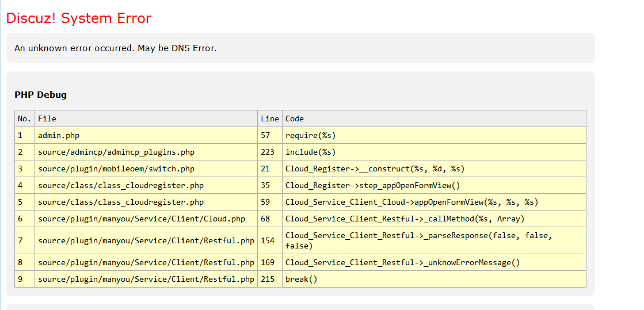Image resolution: width=644 pixels, height=310 pixels.
Task: Select the 'require(%s)' code cell
Action: coord(434,136)
